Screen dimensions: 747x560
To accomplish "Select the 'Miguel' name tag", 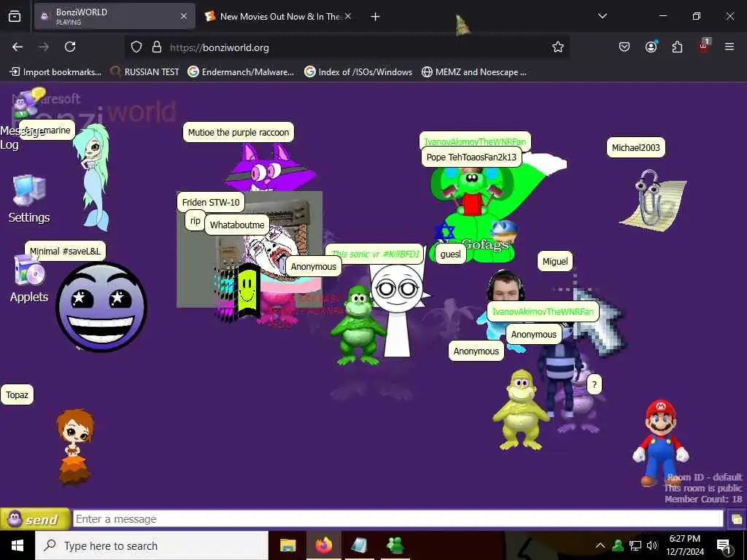I will (555, 262).
